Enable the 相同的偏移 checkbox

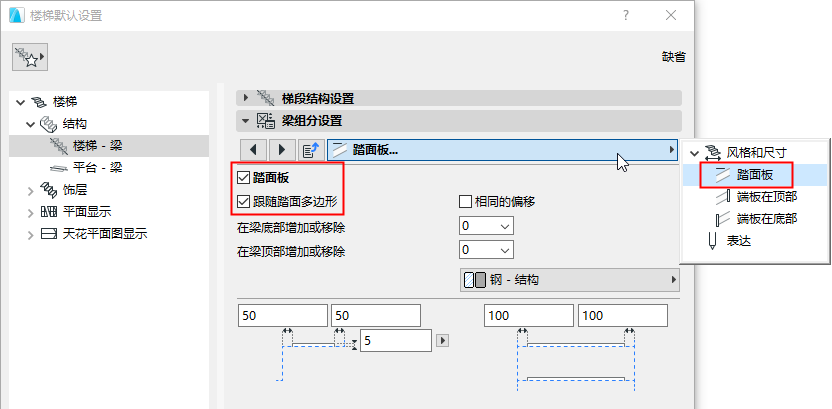tap(465, 202)
